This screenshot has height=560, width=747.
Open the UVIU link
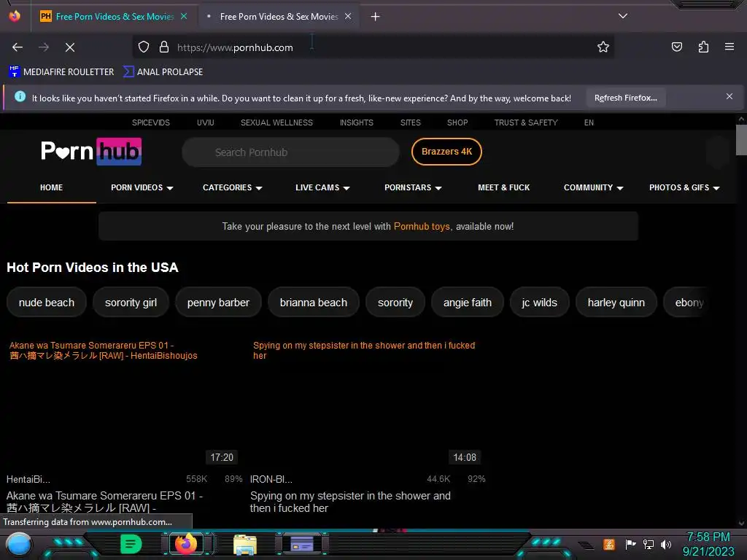205,122
